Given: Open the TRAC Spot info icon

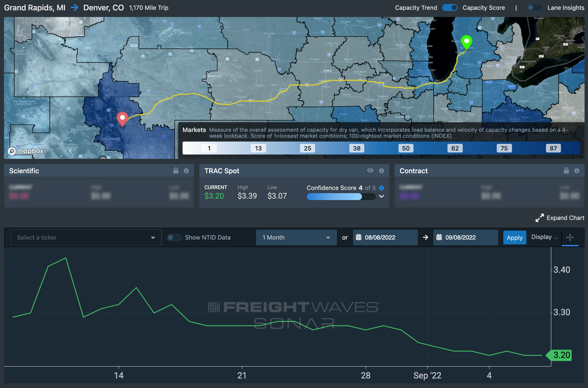Looking at the screenshot, I should pos(382,171).
